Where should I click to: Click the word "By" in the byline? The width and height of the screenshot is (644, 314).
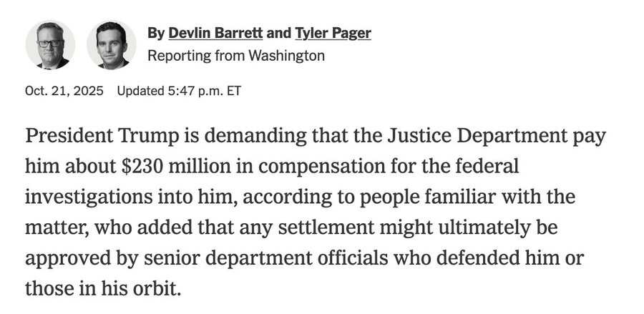pyautogui.click(x=155, y=33)
